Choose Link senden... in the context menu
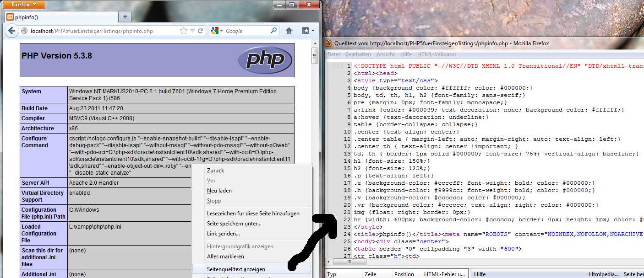The width and height of the screenshot is (644, 278). 224,234
